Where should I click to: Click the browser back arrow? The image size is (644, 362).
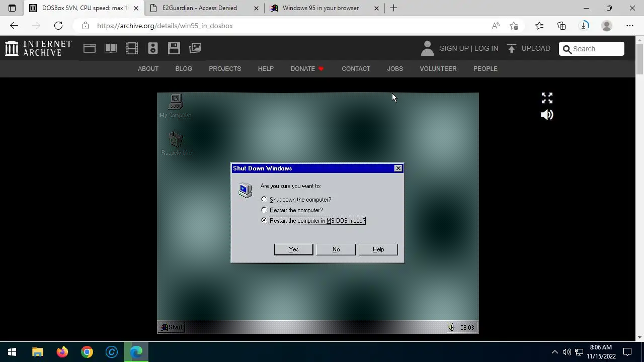[x=14, y=26]
